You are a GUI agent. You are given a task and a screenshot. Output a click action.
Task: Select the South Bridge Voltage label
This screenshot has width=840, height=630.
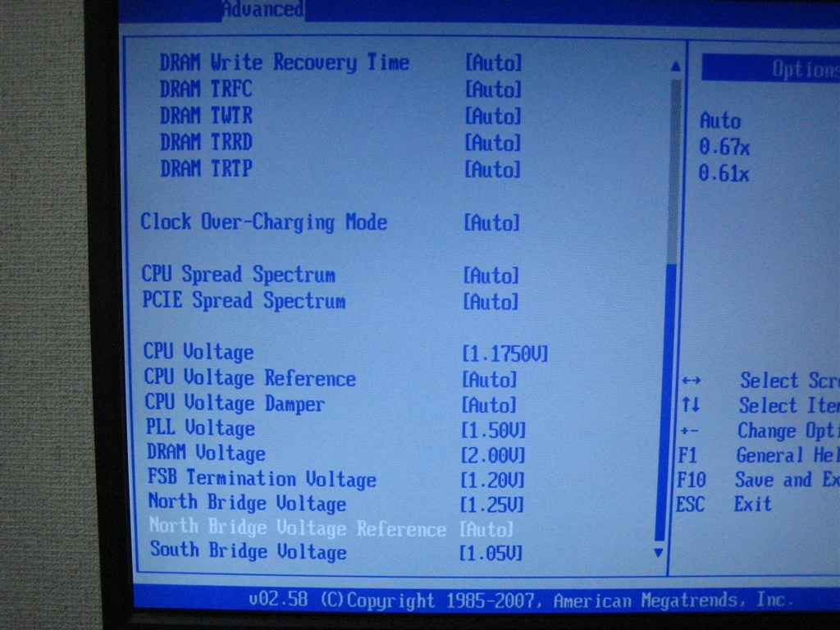[x=249, y=550]
